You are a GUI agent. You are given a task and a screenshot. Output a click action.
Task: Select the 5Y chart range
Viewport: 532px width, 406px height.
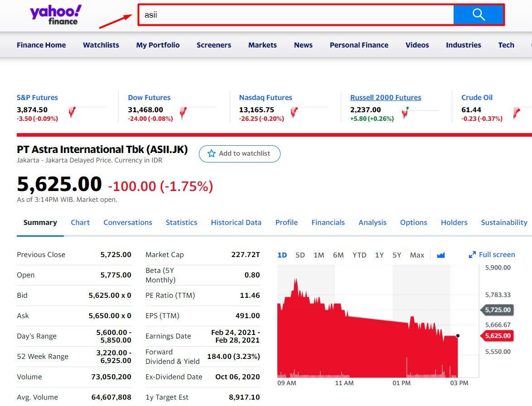click(x=397, y=255)
